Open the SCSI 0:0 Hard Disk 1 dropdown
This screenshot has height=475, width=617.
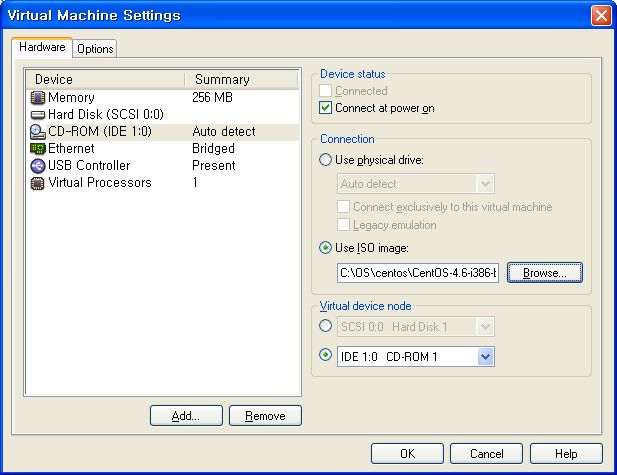486,326
